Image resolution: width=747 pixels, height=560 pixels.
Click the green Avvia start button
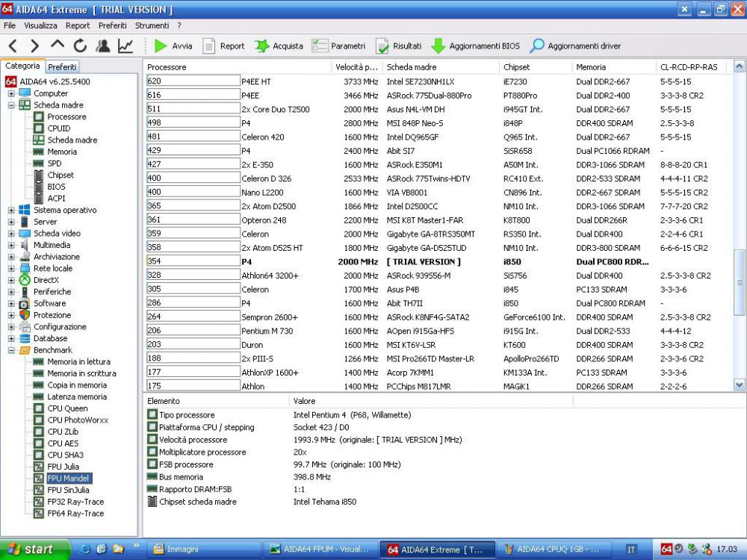tap(173, 46)
